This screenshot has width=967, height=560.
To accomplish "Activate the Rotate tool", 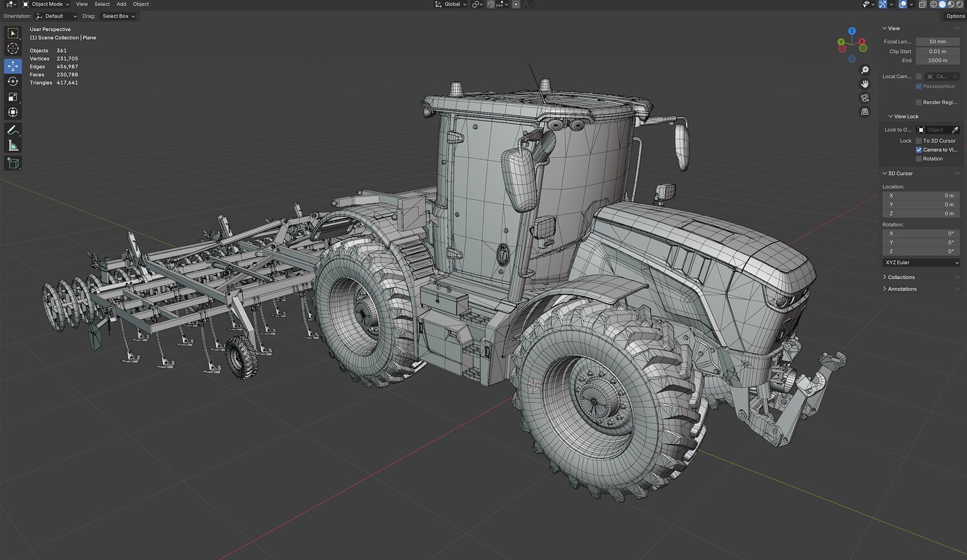I will coord(13,81).
